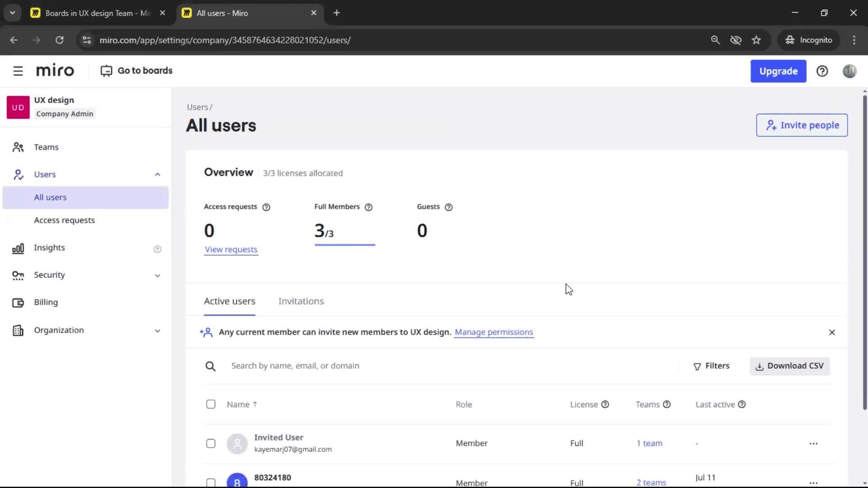Bookmark this page with the star icon
868x488 pixels.
click(x=756, y=40)
